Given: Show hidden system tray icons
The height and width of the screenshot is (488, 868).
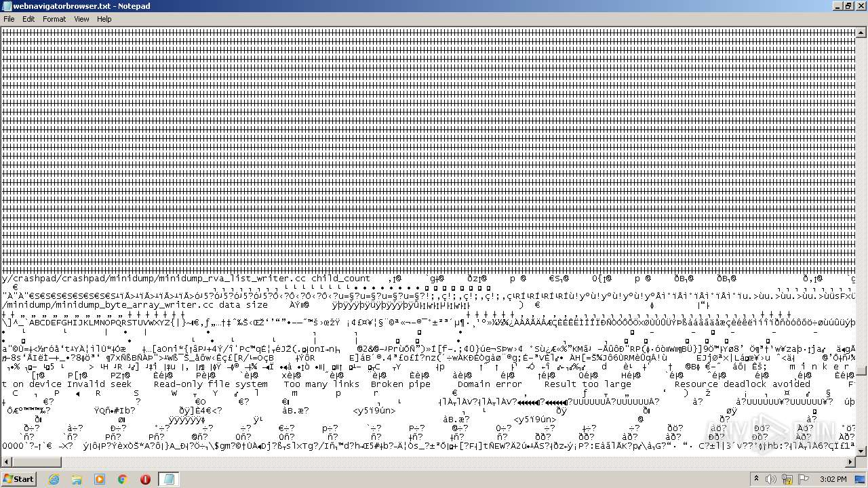Looking at the screenshot, I should coord(756,479).
